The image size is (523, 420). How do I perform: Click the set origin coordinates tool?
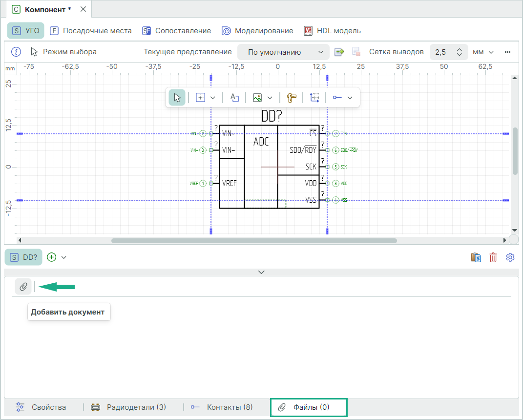[314, 98]
